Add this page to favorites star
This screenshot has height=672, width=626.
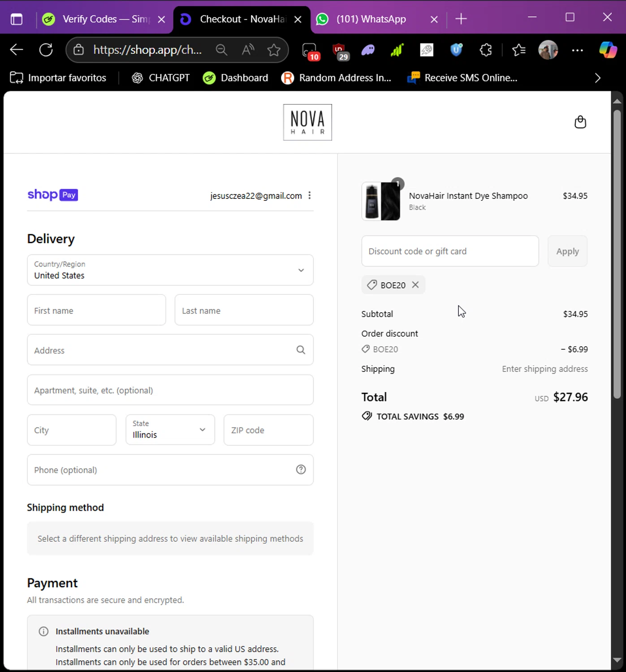[274, 50]
